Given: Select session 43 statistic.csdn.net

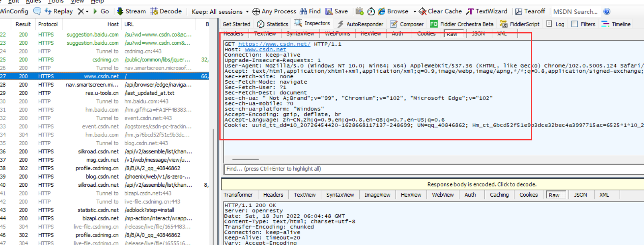Looking at the screenshot, I should (x=104, y=210).
